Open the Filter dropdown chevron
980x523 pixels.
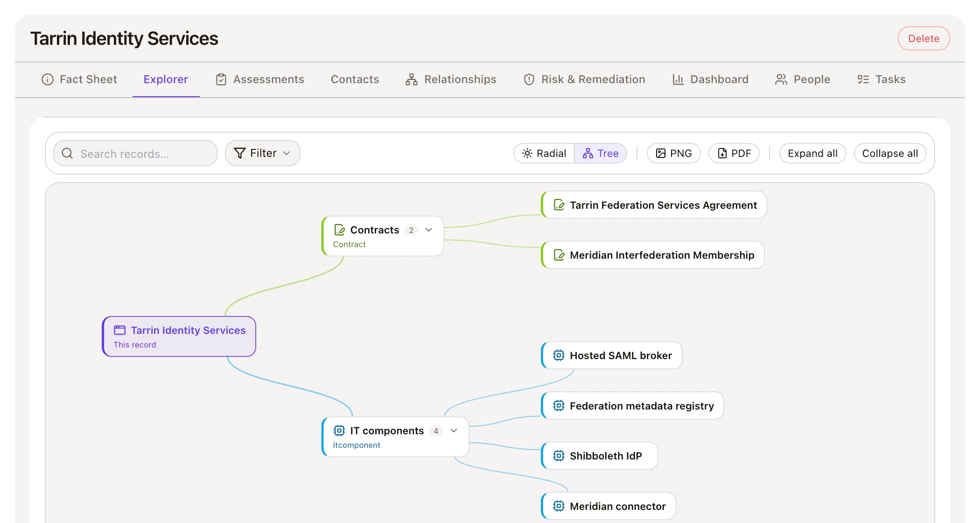point(287,153)
